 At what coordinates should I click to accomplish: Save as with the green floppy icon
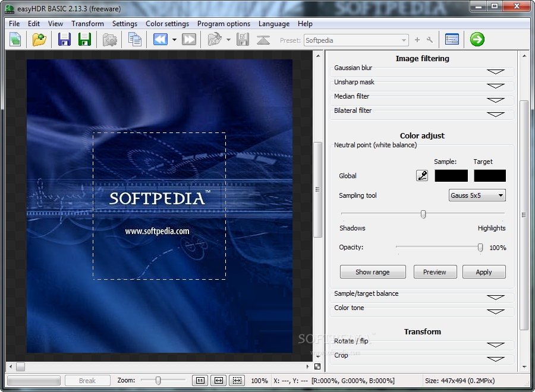(x=84, y=40)
